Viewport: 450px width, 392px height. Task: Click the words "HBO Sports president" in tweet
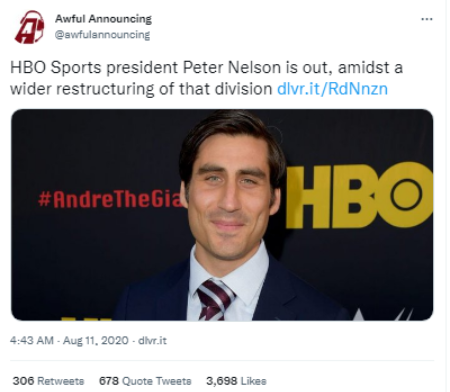click(95, 68)
